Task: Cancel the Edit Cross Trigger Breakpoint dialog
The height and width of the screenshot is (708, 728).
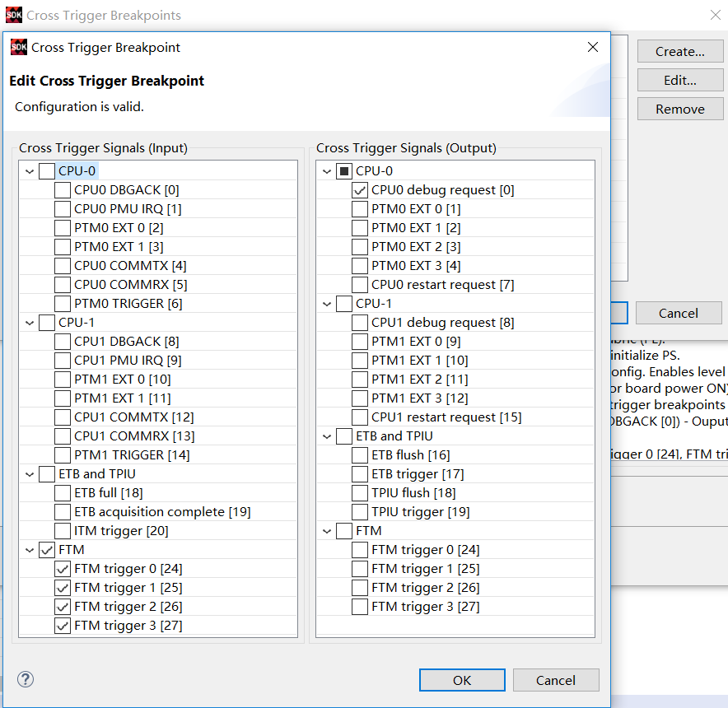Action: tap(556, 680)
